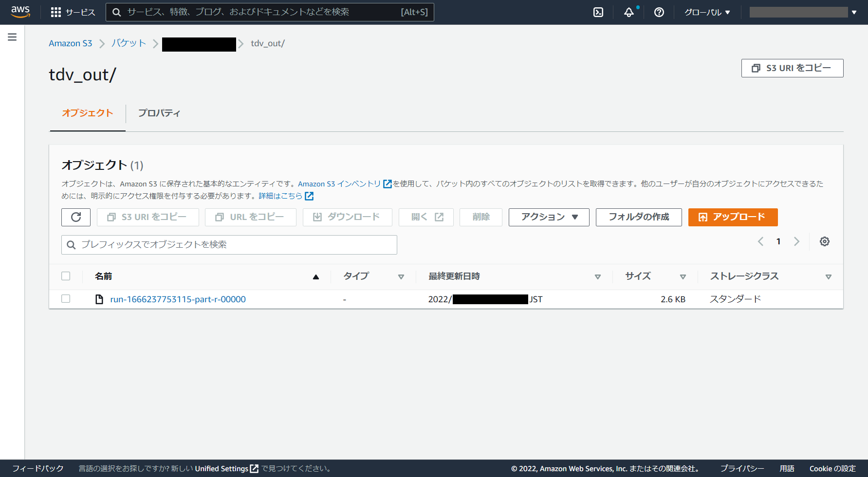This screenshot has height=477, width=868.
Task: Open the account menu dropdown arrow
Action: click(854, 12)
